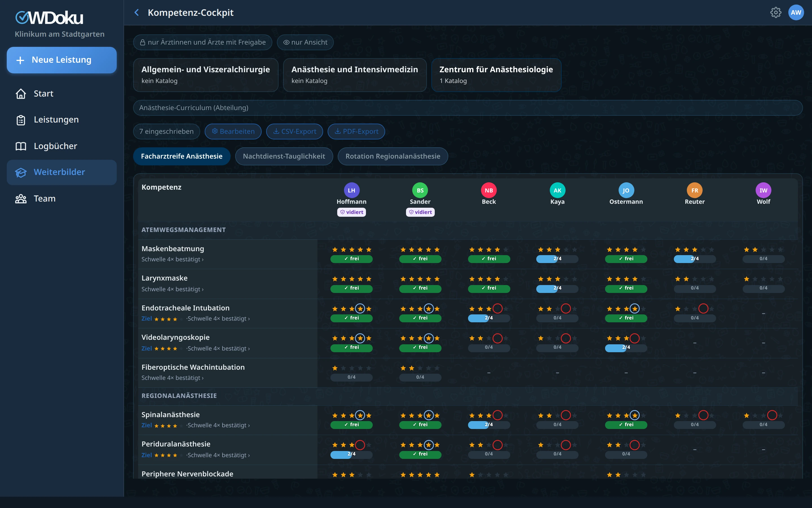This screenshot has width=812, height=508.
Task: Click Wolf's IW avatar
Action: pyautogui.click(x=763, y=190)
